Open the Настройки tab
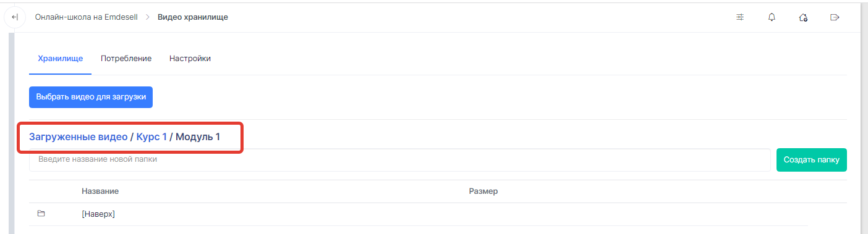Image resolution: width=868 pixels, height=234 pixels. (190, 59)
